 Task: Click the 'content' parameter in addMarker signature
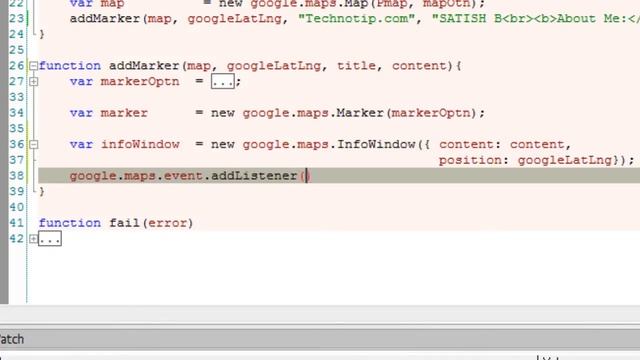tap(419, 66)
